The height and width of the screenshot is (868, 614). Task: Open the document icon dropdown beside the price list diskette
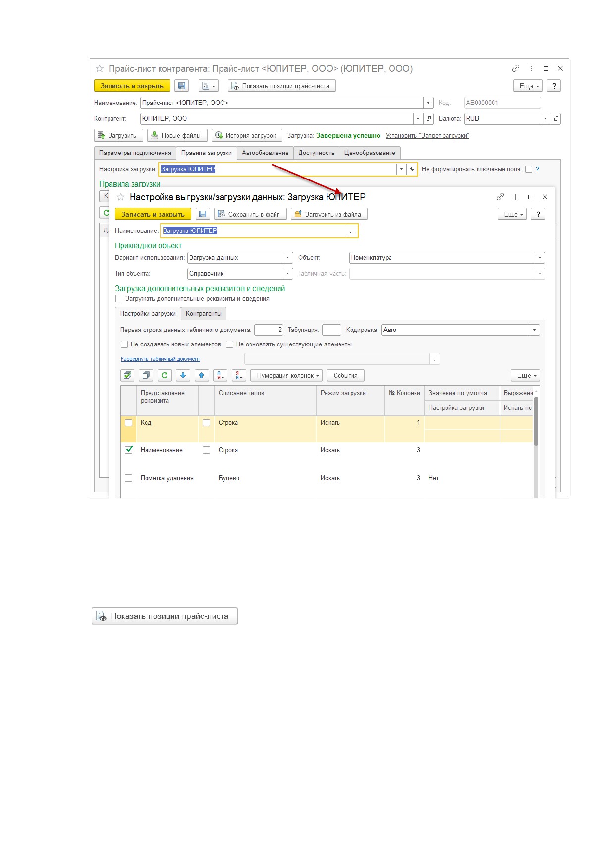pyautogui.click(x=209, y=86)
